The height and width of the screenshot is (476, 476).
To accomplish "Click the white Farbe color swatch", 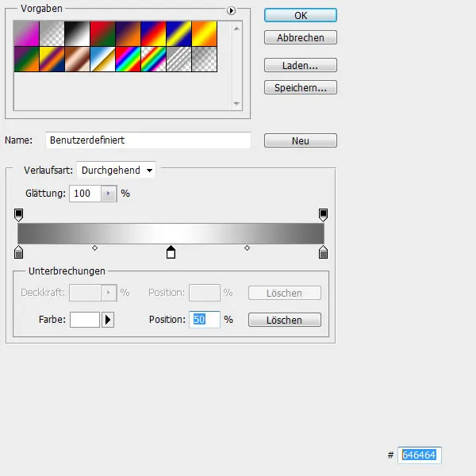I will [85, 320].
